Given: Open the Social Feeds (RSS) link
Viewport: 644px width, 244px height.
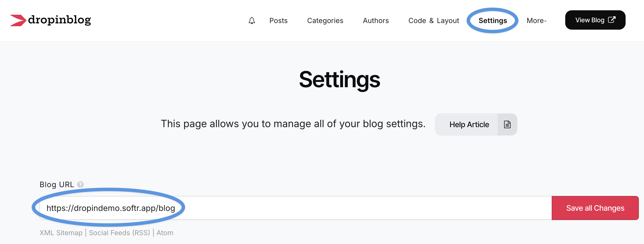Looking at the screenshot, I should [119, 232].
